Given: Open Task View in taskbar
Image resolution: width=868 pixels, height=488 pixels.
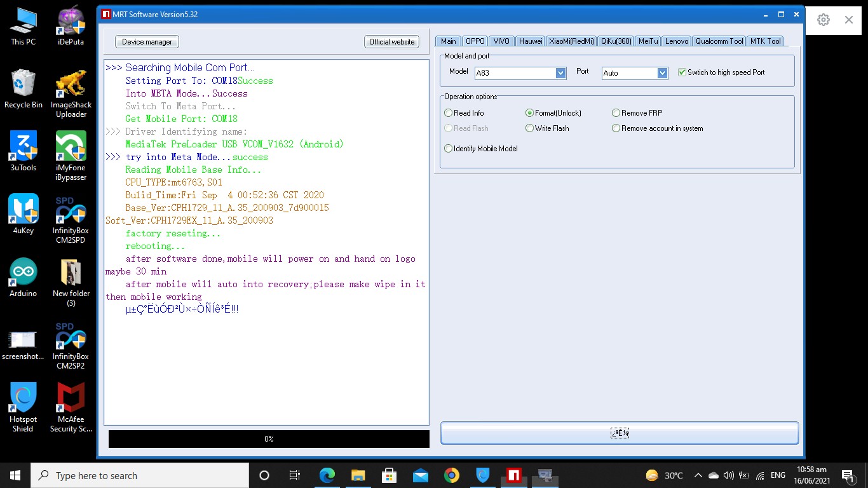Looking at the screenshot, I should pos(295,475).
